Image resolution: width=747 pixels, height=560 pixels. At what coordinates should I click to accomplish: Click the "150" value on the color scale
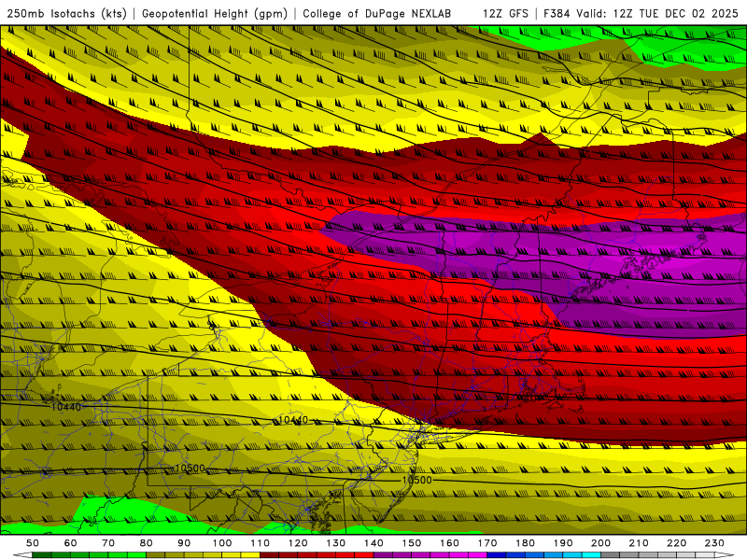click(412, 543)
